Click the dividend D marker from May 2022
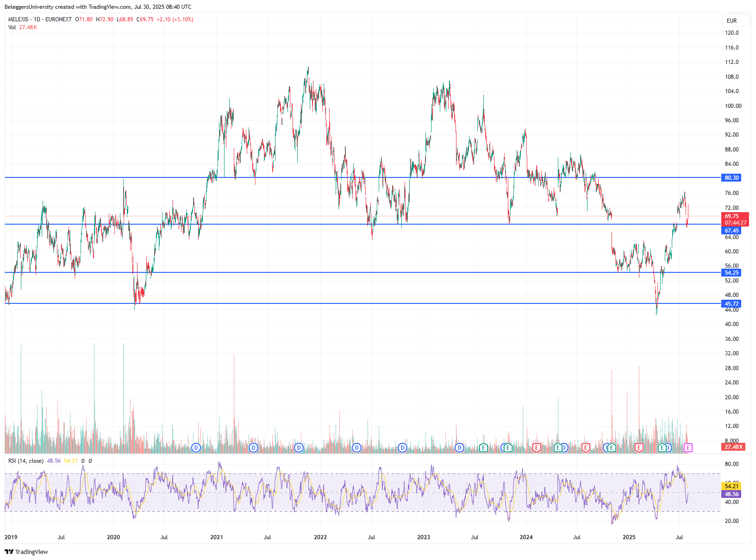756x560 pixels. (356, 448)
